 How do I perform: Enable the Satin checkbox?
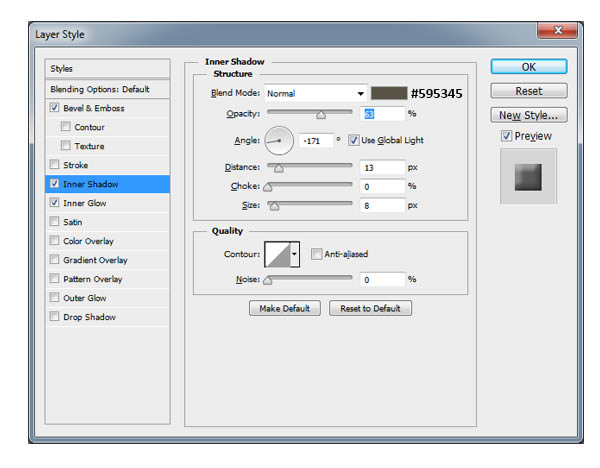point(54,221)
